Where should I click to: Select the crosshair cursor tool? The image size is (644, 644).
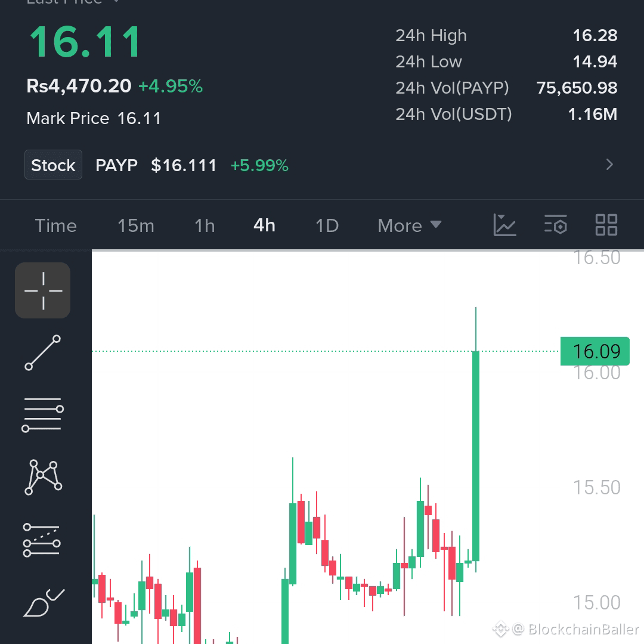point(43,290)
